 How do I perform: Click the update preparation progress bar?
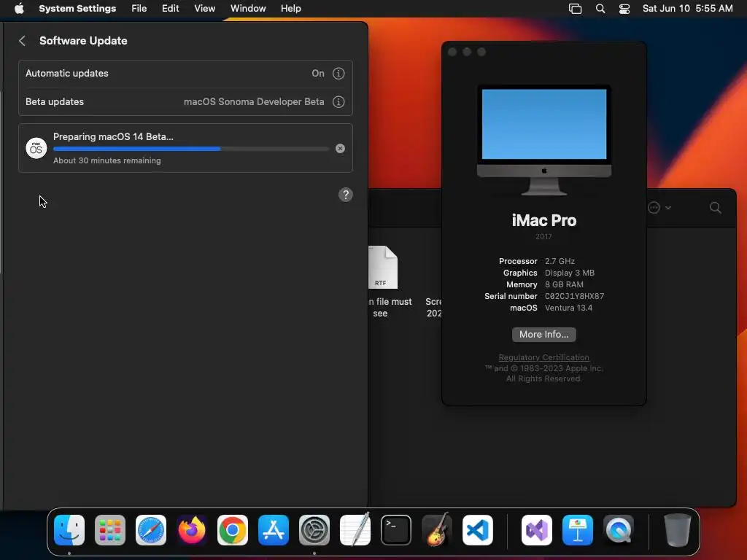point(191,149)
